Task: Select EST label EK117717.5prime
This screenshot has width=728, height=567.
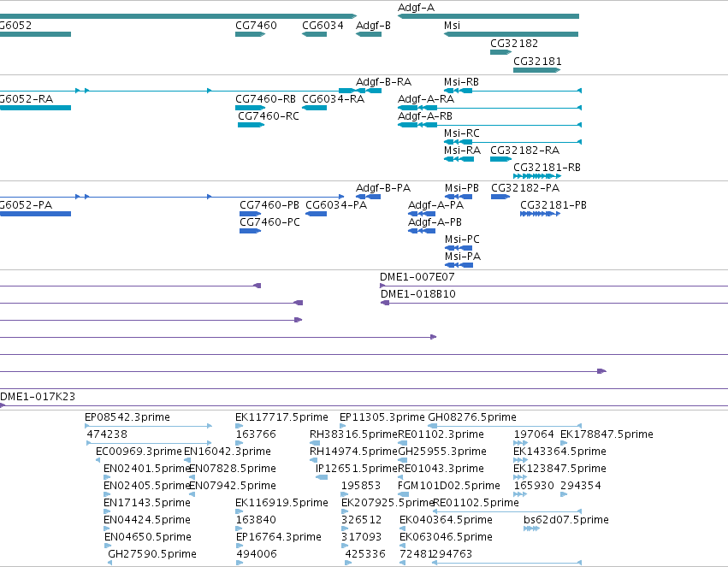Action: pos(281,417)
